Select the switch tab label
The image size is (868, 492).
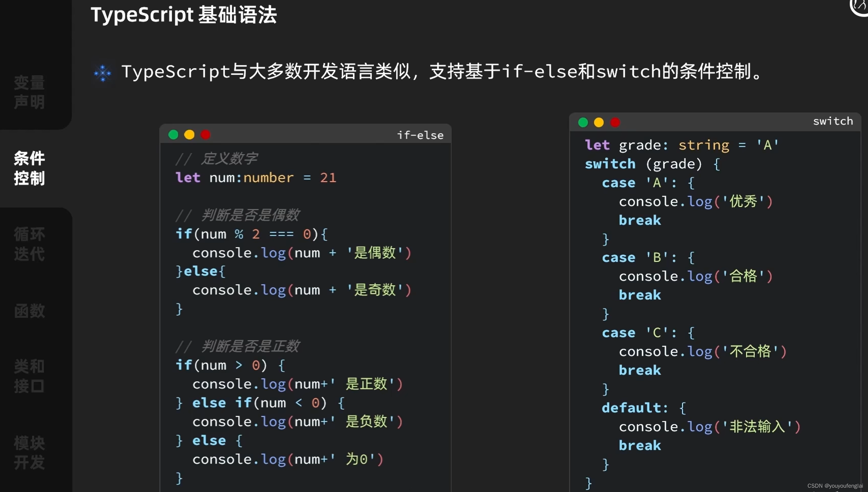click(x=833, y=121)
